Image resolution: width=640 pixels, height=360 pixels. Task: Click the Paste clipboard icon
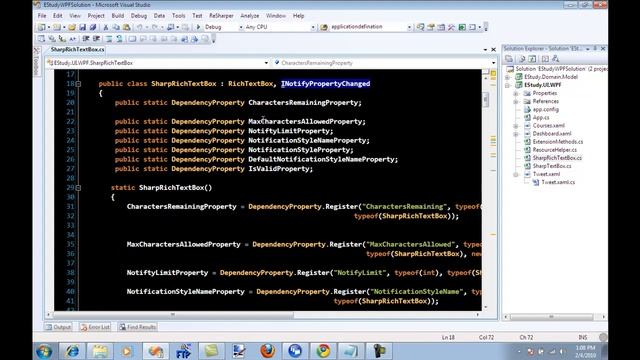click(127, 27)
